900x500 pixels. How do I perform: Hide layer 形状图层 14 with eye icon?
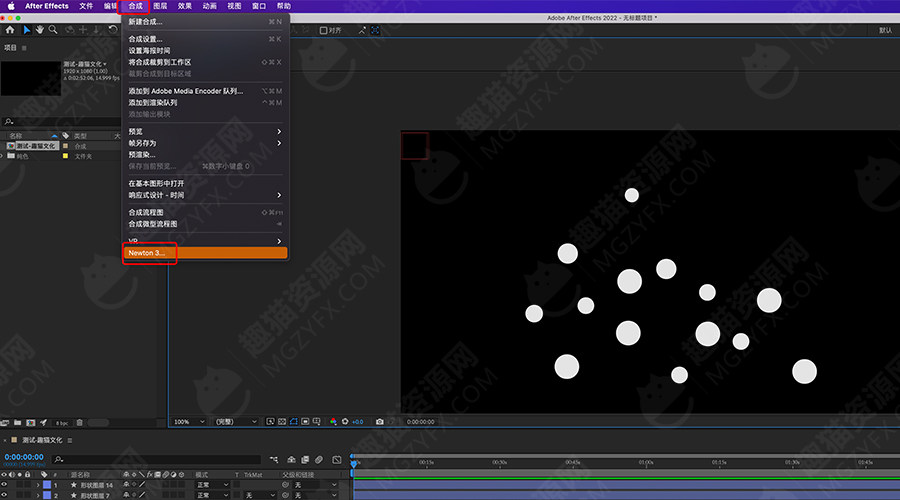(x=4, y=485)
